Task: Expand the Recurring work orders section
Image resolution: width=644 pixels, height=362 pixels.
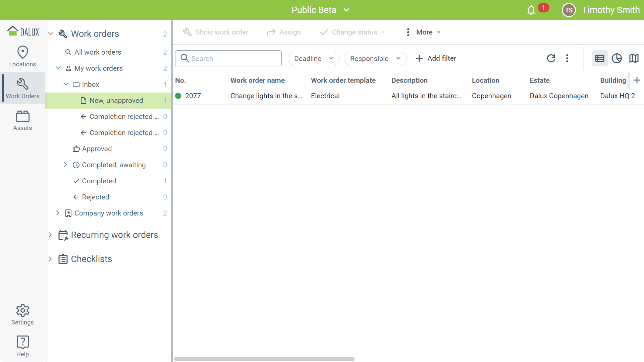Action: pos(50,235)
